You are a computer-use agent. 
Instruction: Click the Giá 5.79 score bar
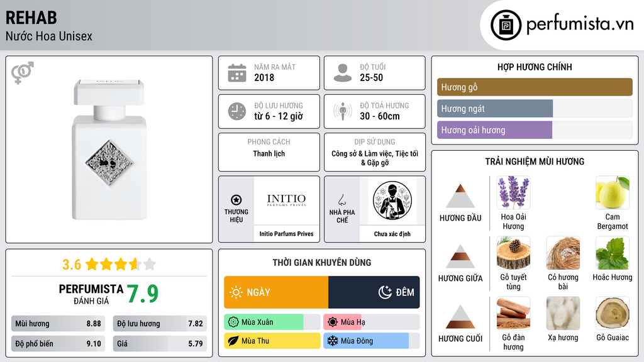click(160, 344)
